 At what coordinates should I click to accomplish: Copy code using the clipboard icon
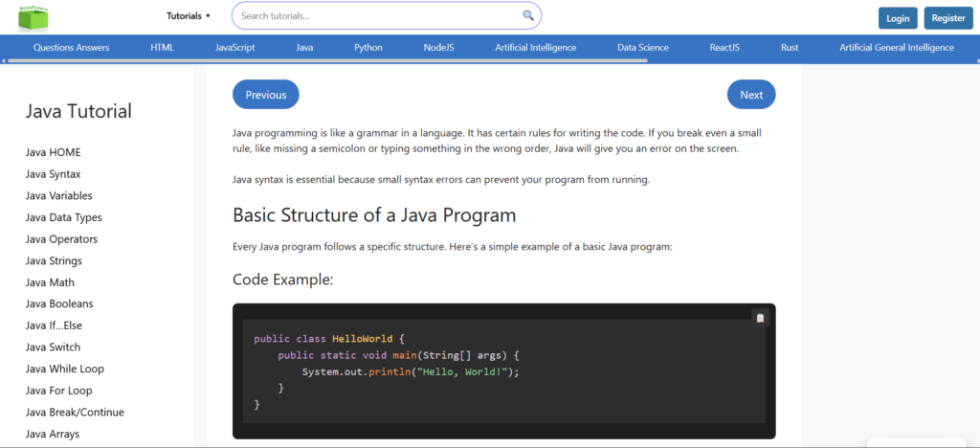point(760,318)
